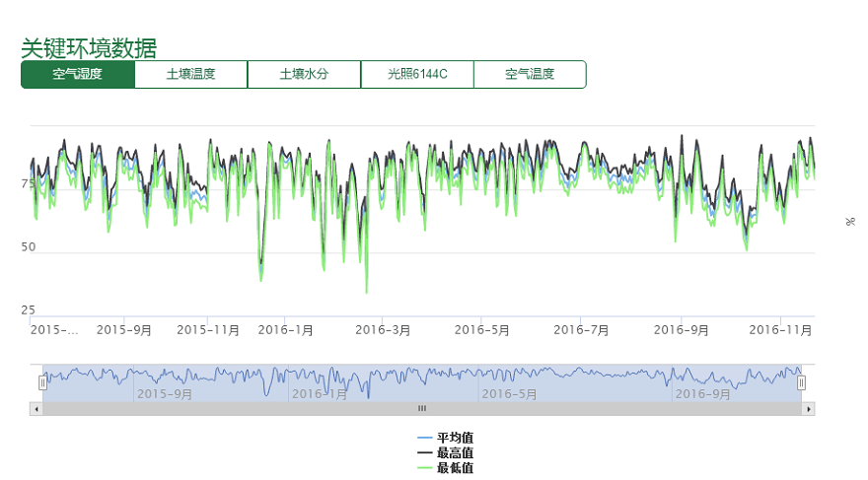Image resolution: width=868 pixels, height=480 pixels.
Task: Click blue line marker of 平均值 legend
Action: pos(425,438)
